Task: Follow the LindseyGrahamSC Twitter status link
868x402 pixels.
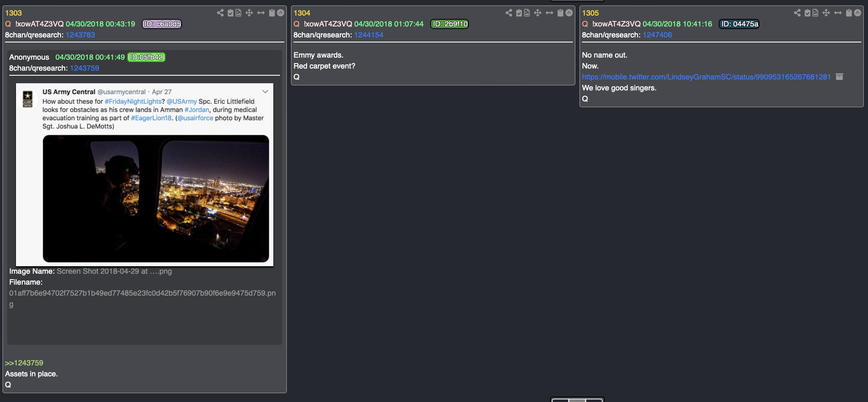Action: coord(707,77)
